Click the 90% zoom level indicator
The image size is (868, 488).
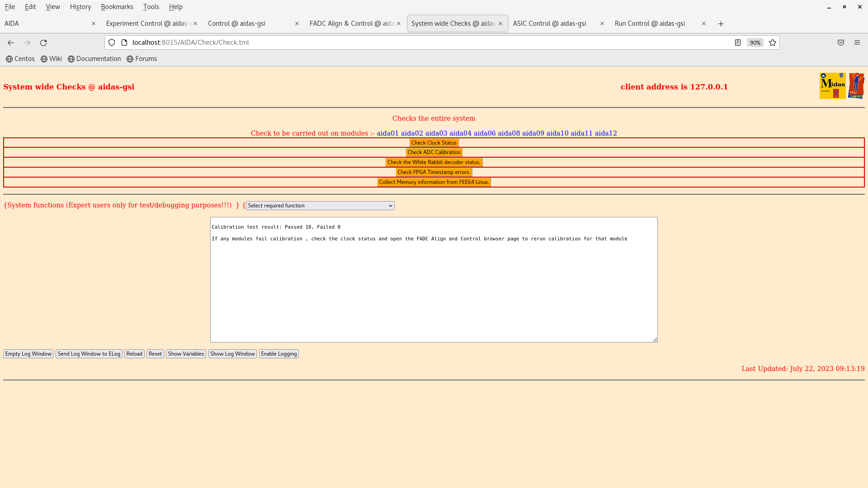(x=755, y=42)
